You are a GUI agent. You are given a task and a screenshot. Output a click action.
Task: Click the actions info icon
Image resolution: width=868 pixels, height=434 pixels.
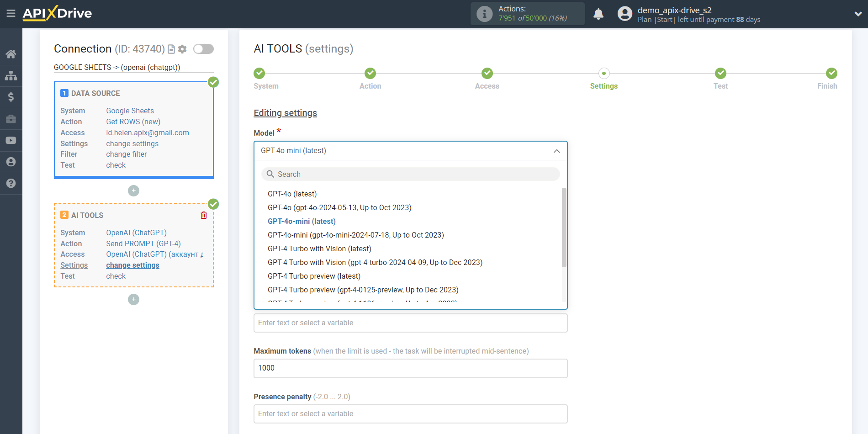485,14
